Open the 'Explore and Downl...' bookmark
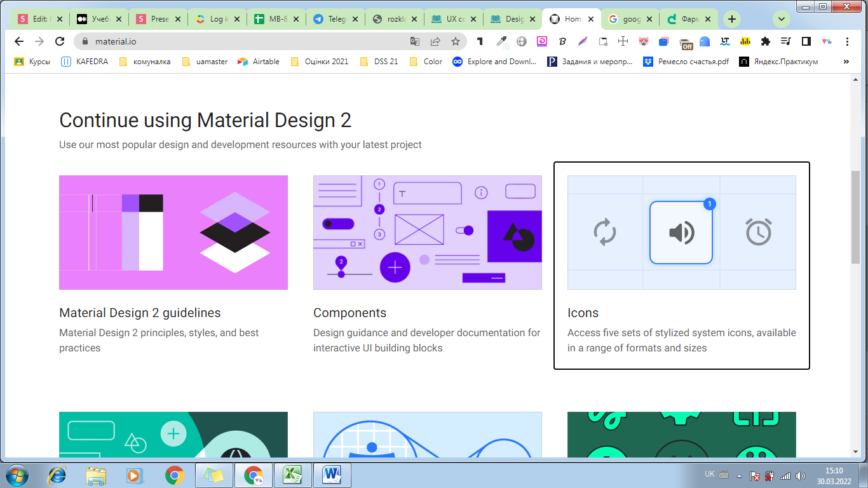Viewport: 868px width, 488px height. click(x=494, y=62)
